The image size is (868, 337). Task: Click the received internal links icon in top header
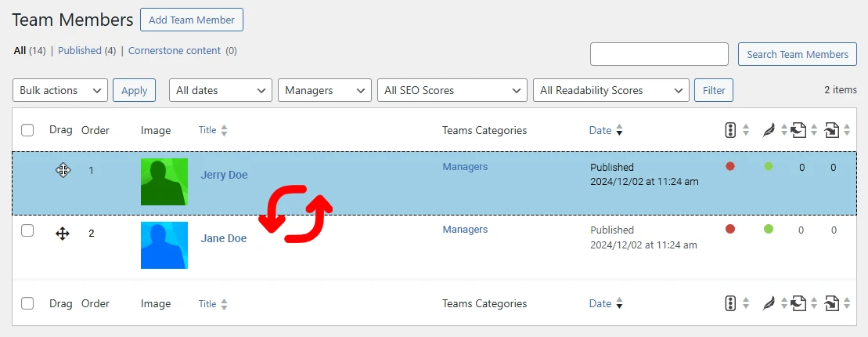point(832,131)
